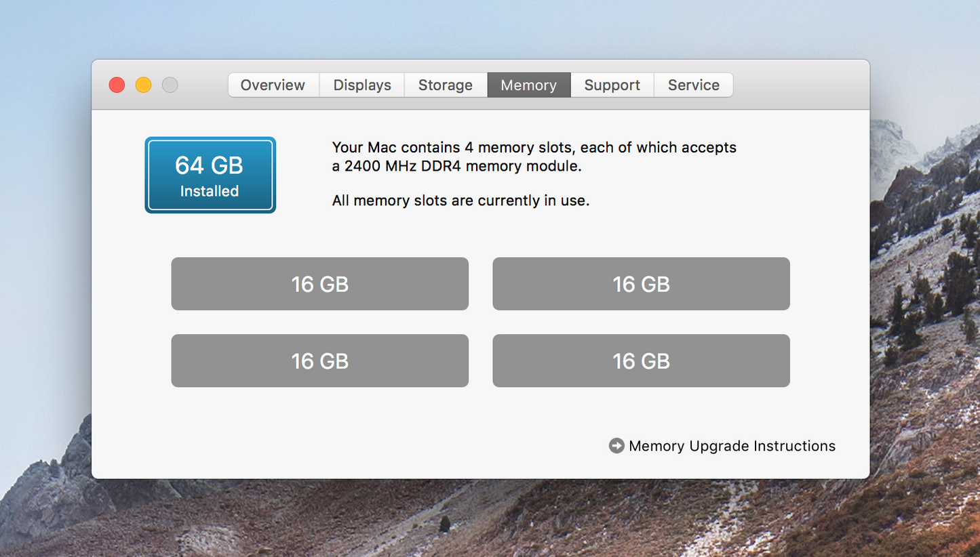Go to the Storage tab
This screenshot has width=980, height=557.
(446, 85)
